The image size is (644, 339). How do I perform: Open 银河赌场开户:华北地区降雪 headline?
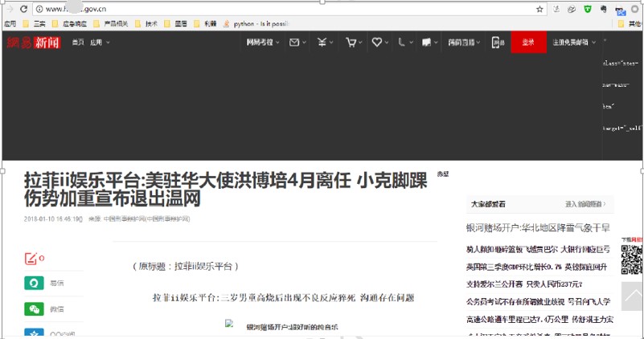coord(538,228)
